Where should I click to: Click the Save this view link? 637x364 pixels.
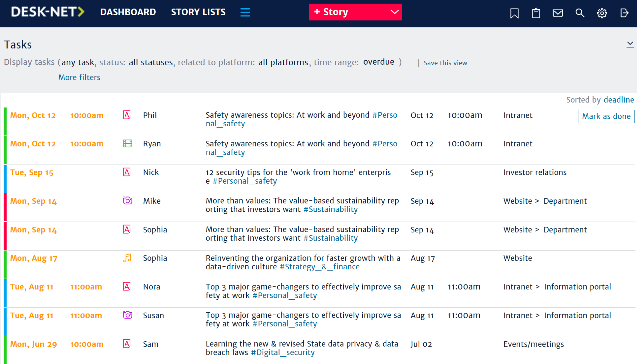[x=445, y=63]
